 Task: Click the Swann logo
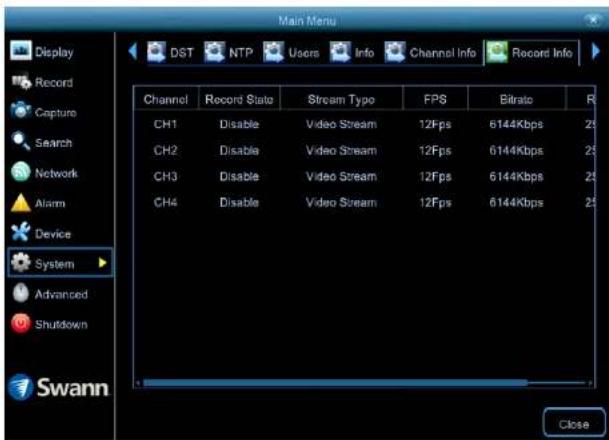coord(58,387)
